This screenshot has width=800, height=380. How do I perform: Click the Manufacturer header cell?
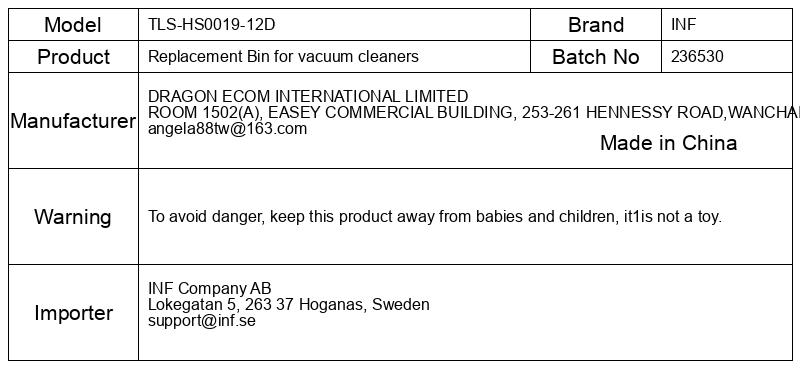click(73, 121)
